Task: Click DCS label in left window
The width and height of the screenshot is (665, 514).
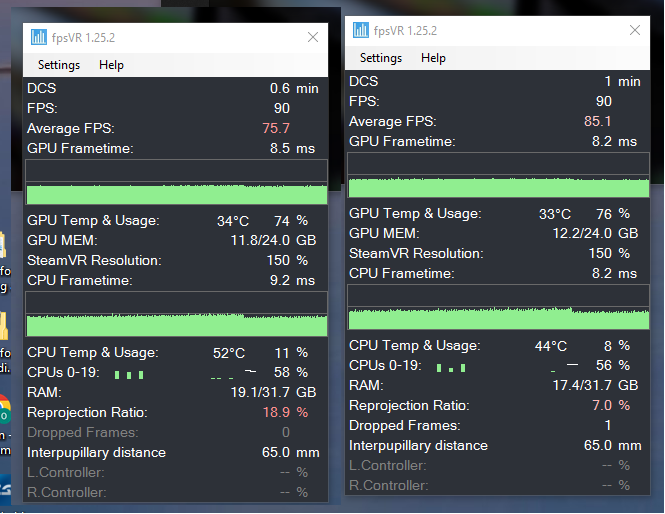Action: point(42,88)
